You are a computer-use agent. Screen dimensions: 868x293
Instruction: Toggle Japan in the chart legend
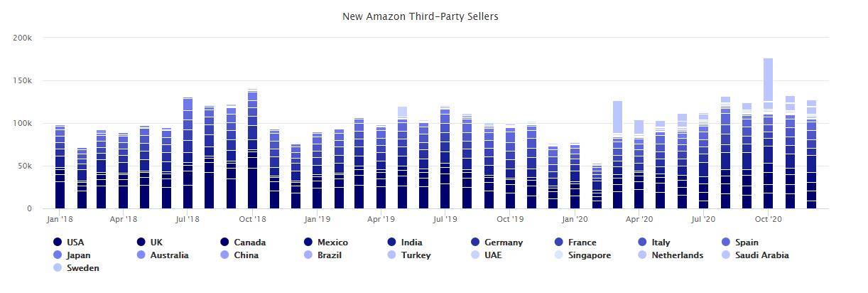[x=78, y=255]
